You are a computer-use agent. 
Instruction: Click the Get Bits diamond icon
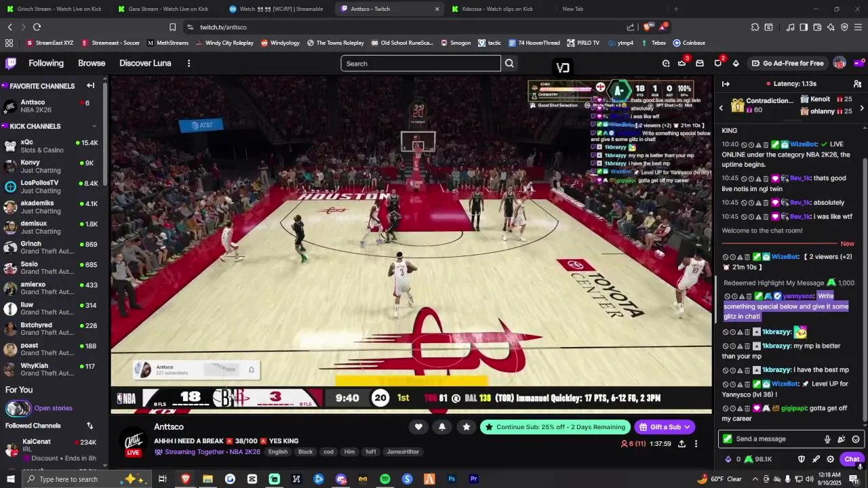coord(736,63)
